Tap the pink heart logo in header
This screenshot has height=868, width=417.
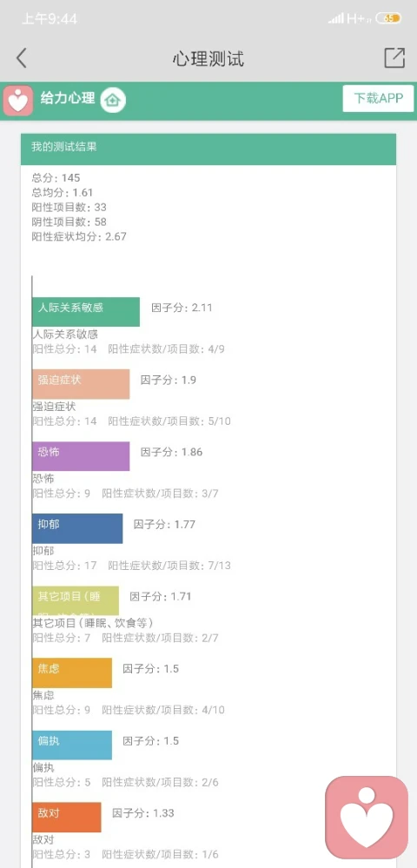pyautogui.click(x=18, y=100)
